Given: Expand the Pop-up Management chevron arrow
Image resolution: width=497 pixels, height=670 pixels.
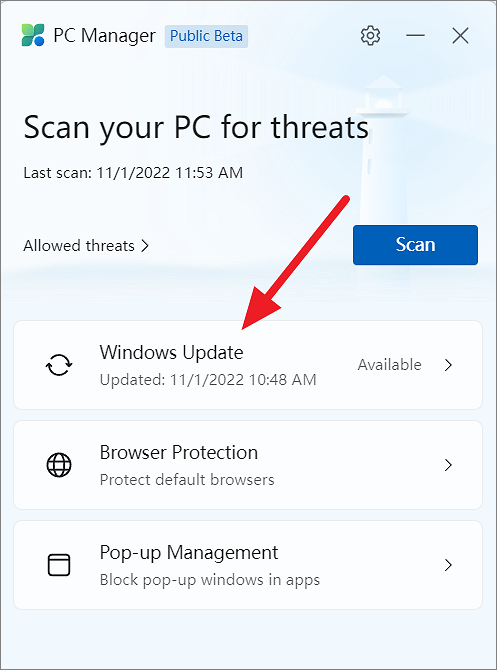Looking at the screenshot, I should 448,565.
